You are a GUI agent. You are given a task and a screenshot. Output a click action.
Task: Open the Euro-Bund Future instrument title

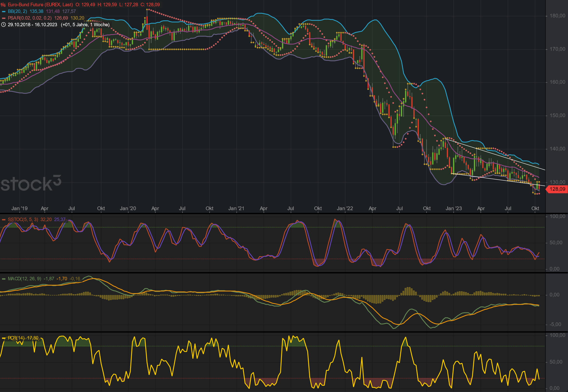coord(40,5)
